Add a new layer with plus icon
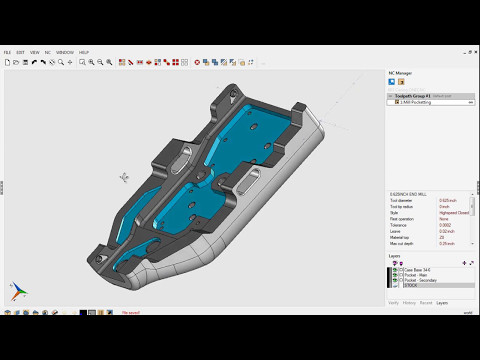 (x=464, y=263)
